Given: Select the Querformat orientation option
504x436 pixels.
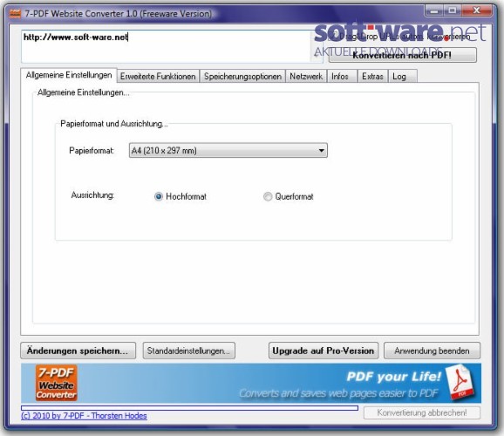Looking at the screenshot, I should (268, 196).
